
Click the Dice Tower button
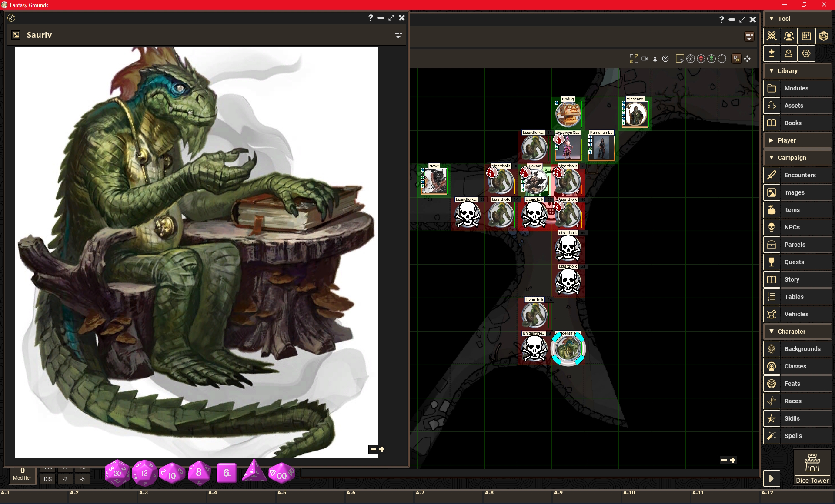click(x=812, y=468)
